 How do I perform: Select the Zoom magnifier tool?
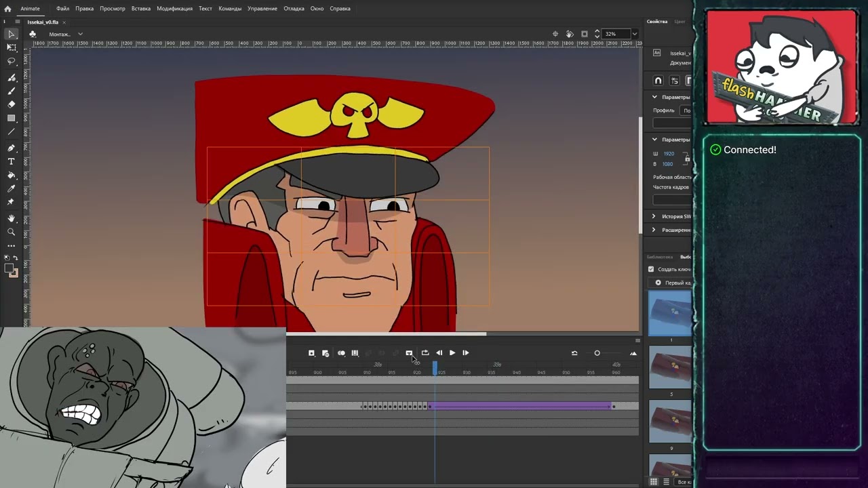(11, 232)
